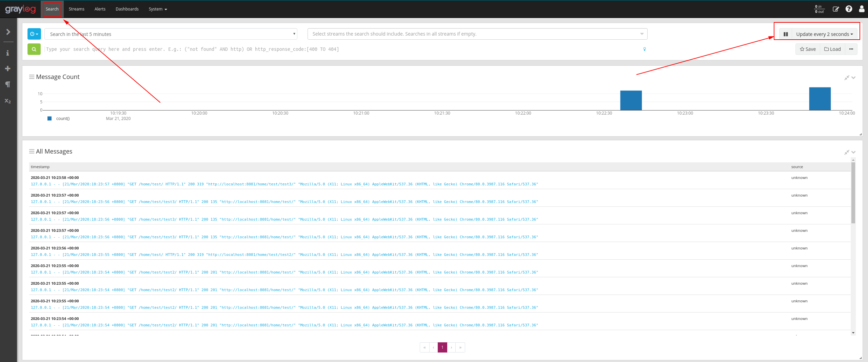Screen dimensions: 868x362
Task: Open the stream selection dropdown
Action: 475,34
